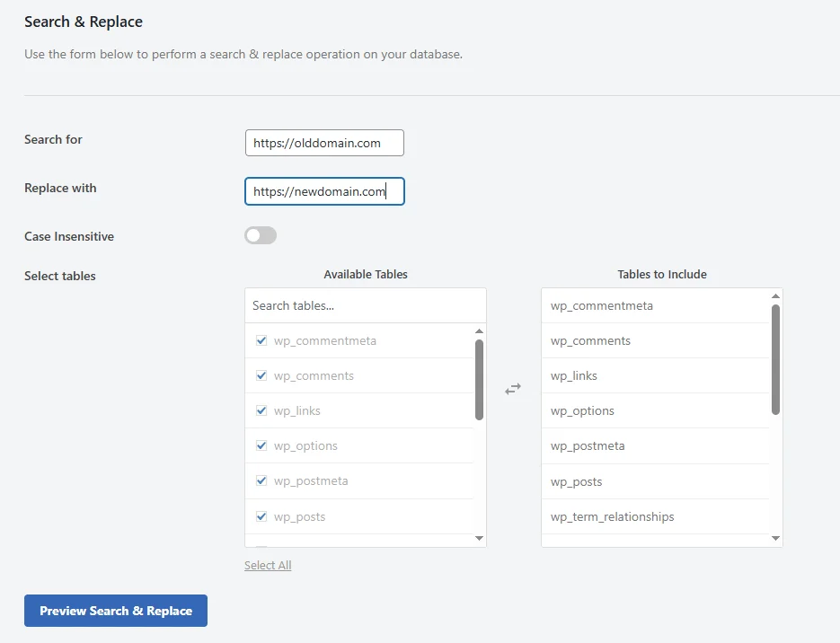Click the Replace with input field
The width and height of the screenshot is (840, 643).
click(x=323, y=190)
